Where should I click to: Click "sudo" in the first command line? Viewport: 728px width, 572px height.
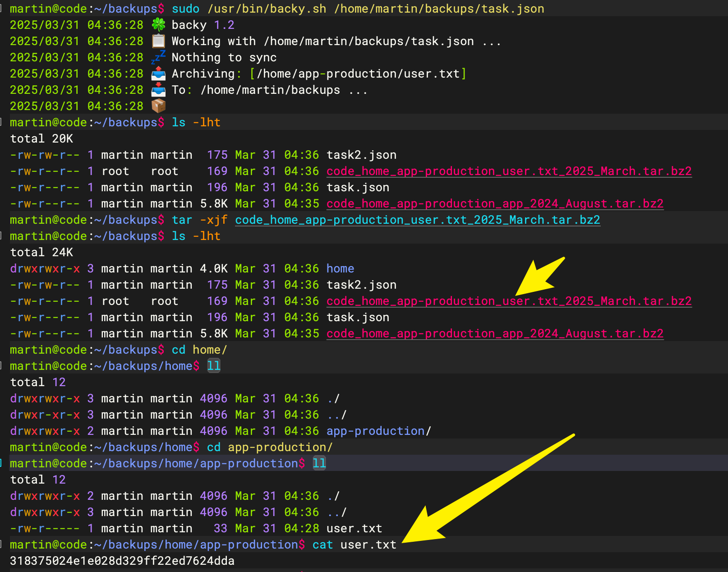(x=185, y=9)
